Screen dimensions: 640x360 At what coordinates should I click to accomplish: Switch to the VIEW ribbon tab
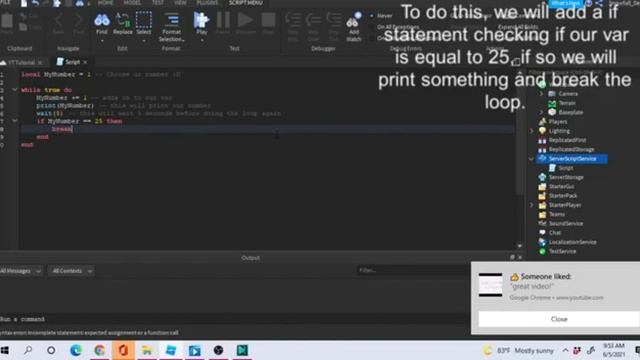click(x=180, y=3)
